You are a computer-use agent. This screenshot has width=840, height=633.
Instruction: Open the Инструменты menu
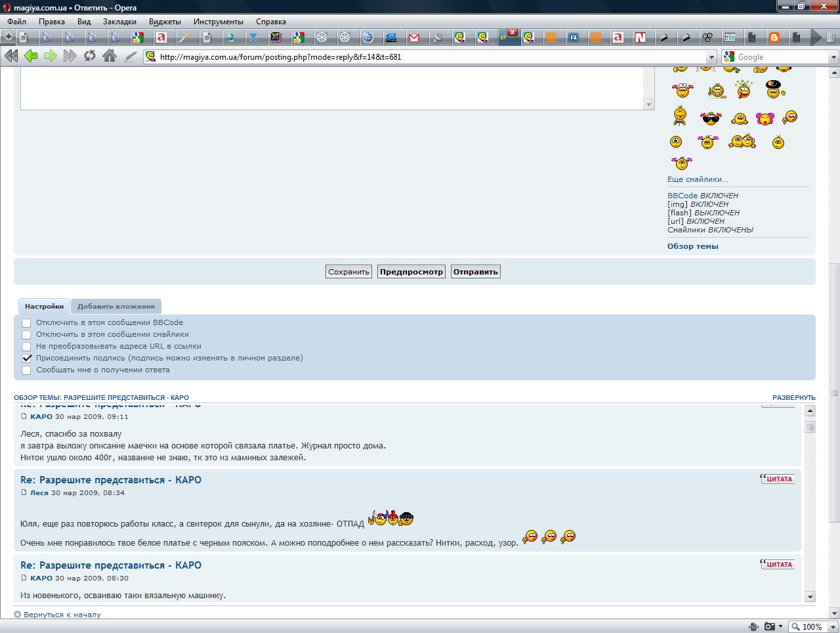[x=219, y=22]
